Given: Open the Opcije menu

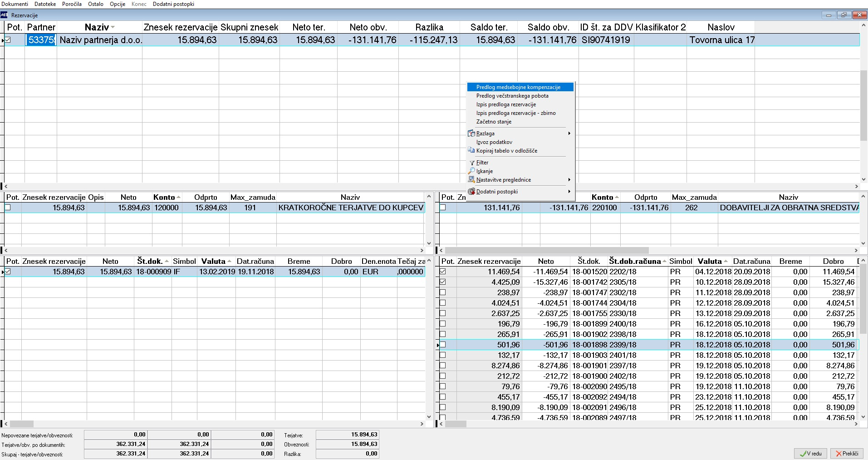Looking at the screenshot, I should tap(118, 4).
